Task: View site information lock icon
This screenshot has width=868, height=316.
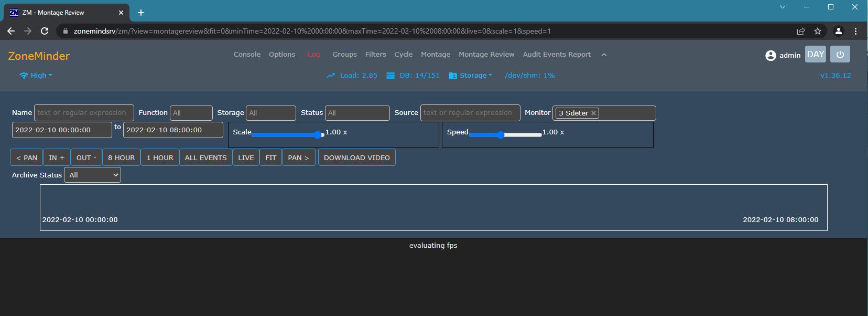Action: pyautogui.click(x=66, y=31)
